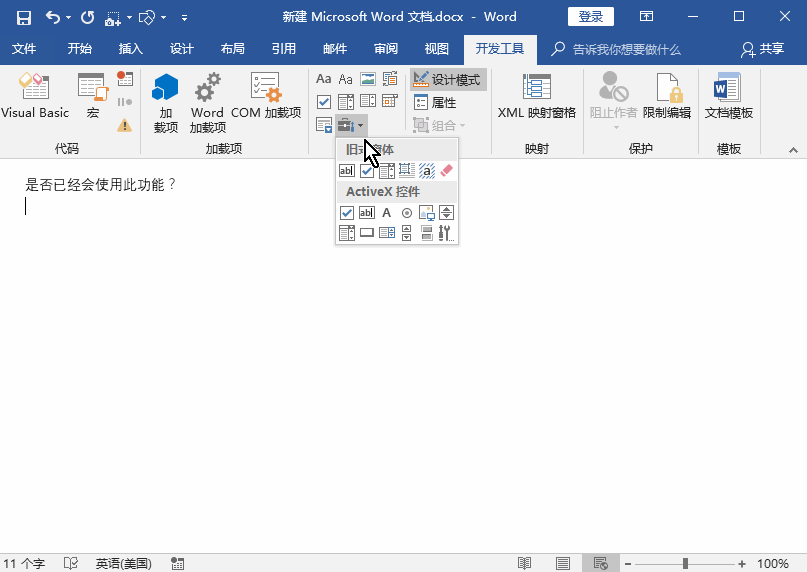Insert ActiveX option button control
The width and height of the screenshot is (807, 572).
pyautogui.click(x=407, y=213)
